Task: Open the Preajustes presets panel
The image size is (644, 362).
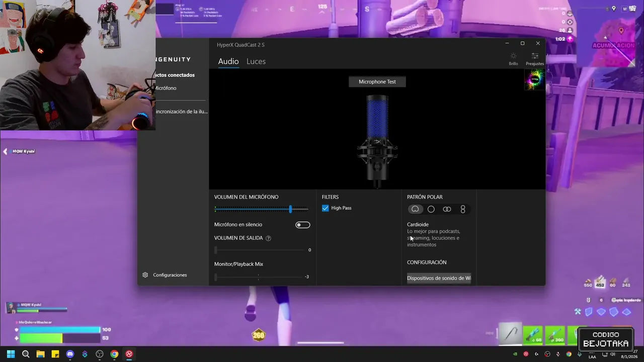Action: pyautogui.click(x=535, y=59)
